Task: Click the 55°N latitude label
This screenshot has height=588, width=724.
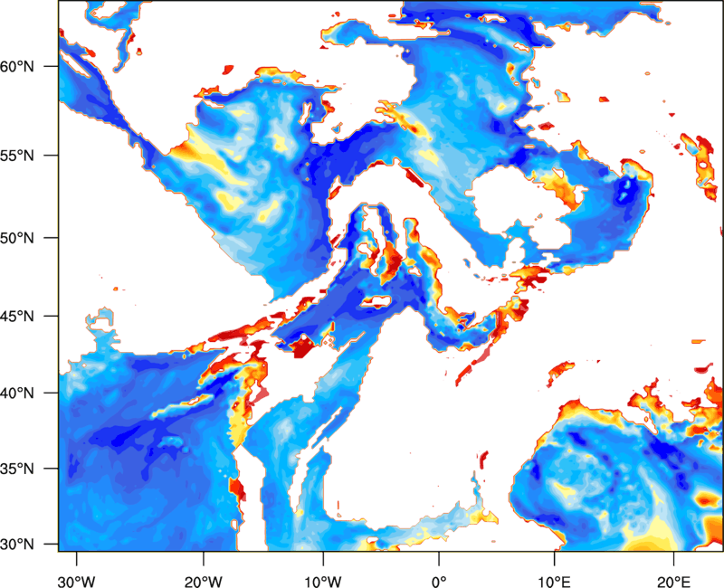Action: (x=17, y=156)
